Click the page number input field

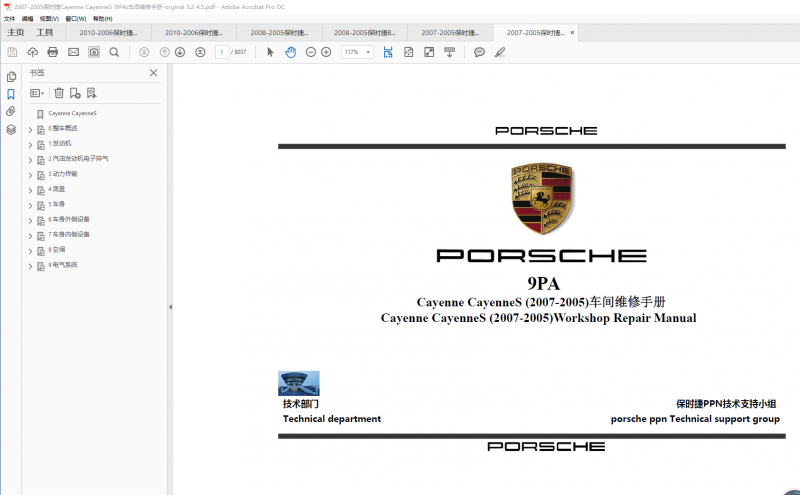point(222,52)
